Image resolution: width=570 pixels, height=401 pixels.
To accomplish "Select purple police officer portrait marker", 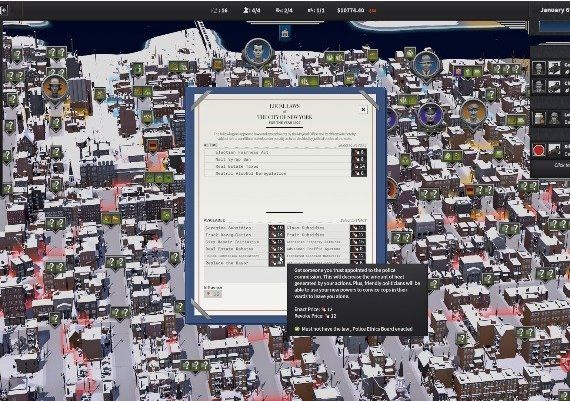I will (430, 116).
